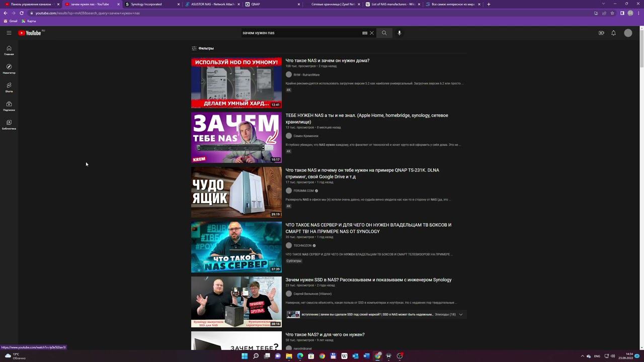This screenshot has width=644, height=362.
Task: Click the create video camera icon
Action: [601, 33]
